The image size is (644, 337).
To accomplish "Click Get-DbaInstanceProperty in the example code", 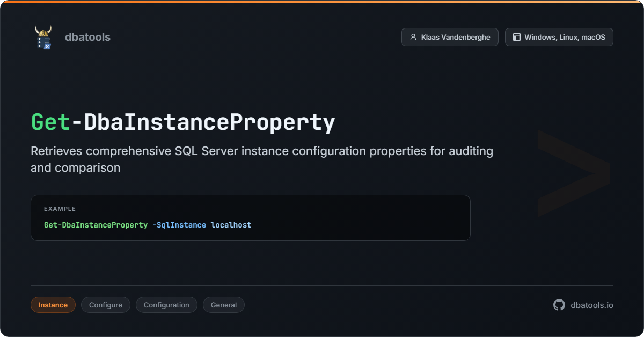I will tap(96, 225).
